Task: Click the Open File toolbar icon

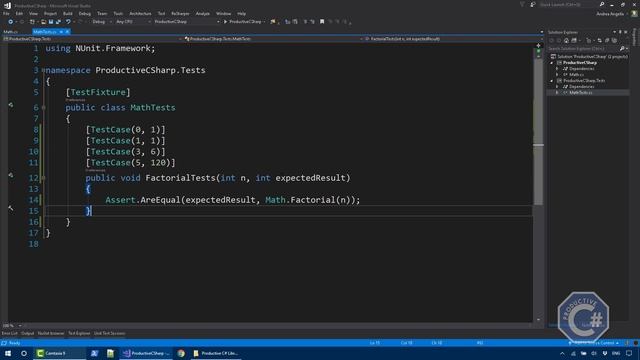Action: tap(43, 22)
